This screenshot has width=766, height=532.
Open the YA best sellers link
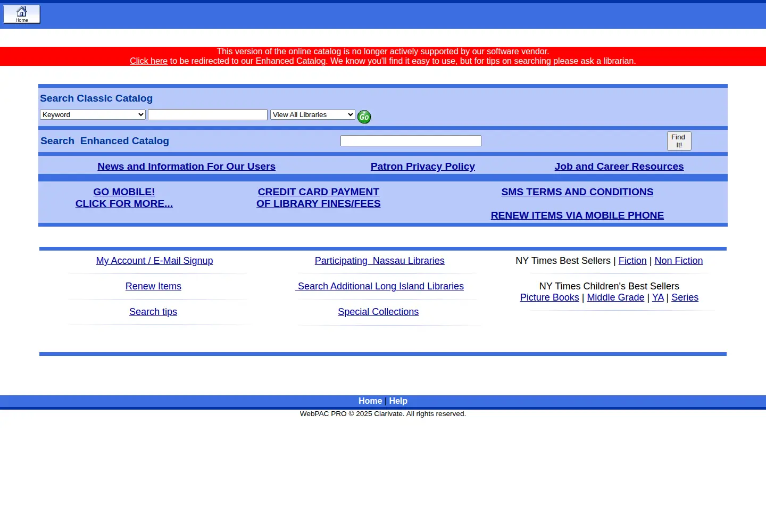point(658,297)
